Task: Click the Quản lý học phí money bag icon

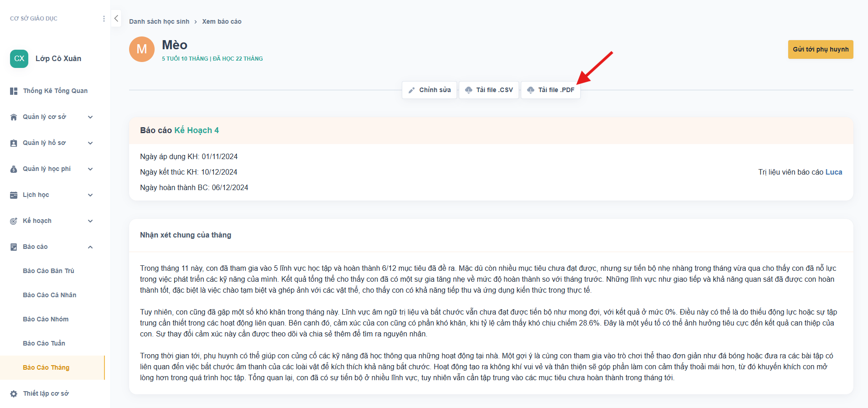Action: [14, 169]
